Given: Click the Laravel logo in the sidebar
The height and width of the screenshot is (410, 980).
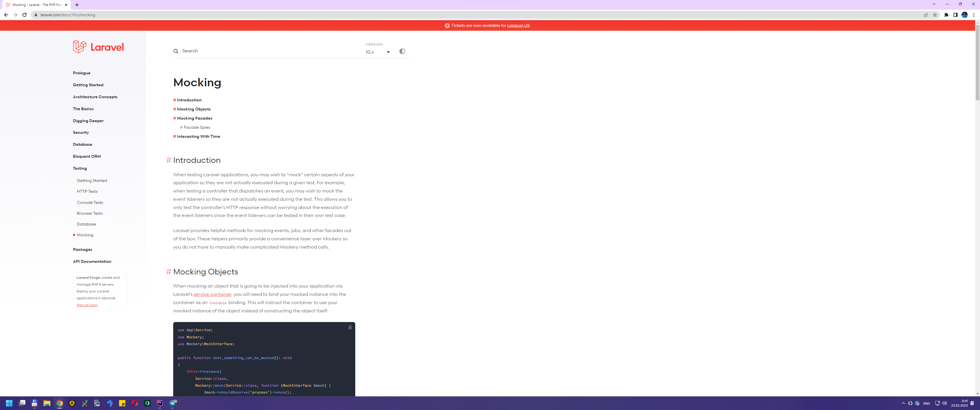Looking at the screenshot, I should tap(98, 46).
